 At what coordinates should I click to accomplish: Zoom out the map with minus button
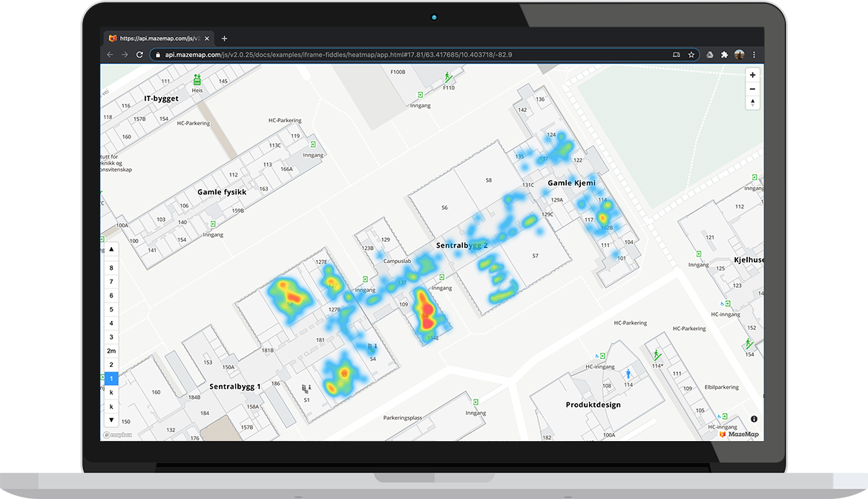pyautogui.click(x=752, y=89)
